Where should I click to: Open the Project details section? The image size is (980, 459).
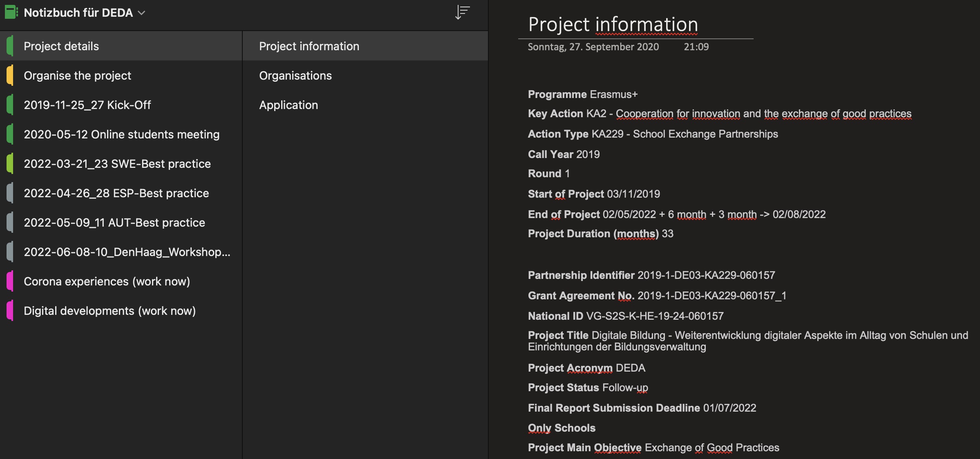[61, 46]
